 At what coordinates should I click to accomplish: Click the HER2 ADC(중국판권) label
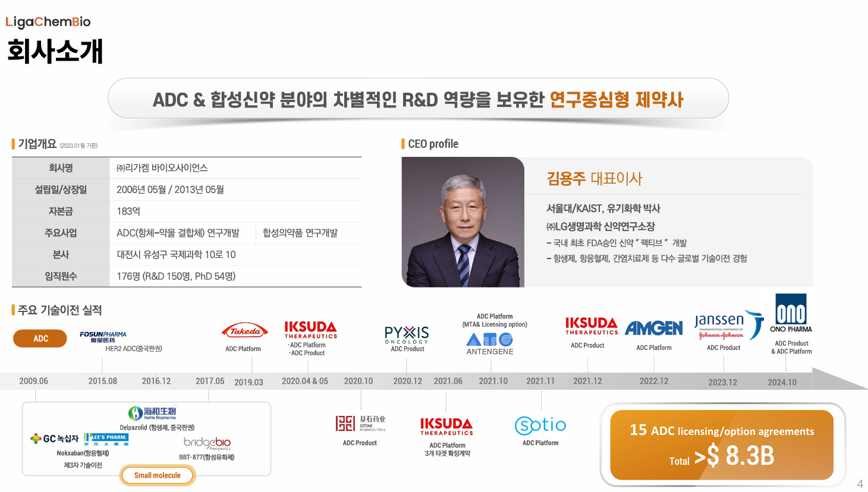click(x=134, y=349)
